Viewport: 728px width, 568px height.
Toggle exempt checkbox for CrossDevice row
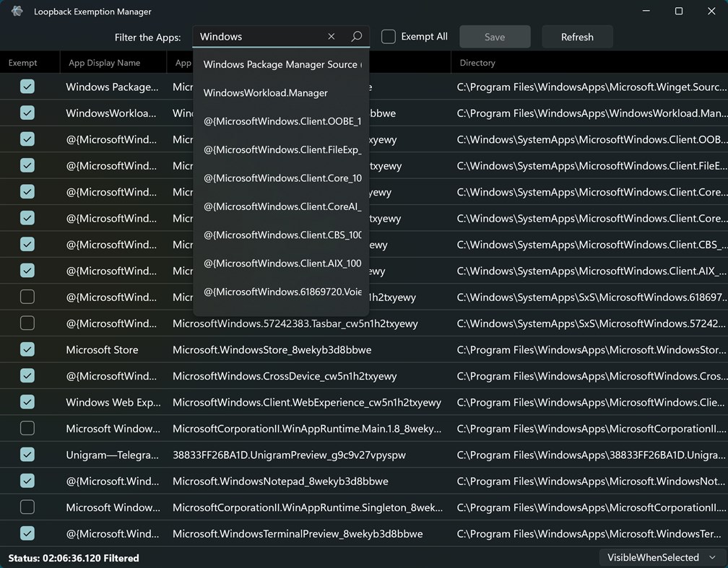pos(27,375)
